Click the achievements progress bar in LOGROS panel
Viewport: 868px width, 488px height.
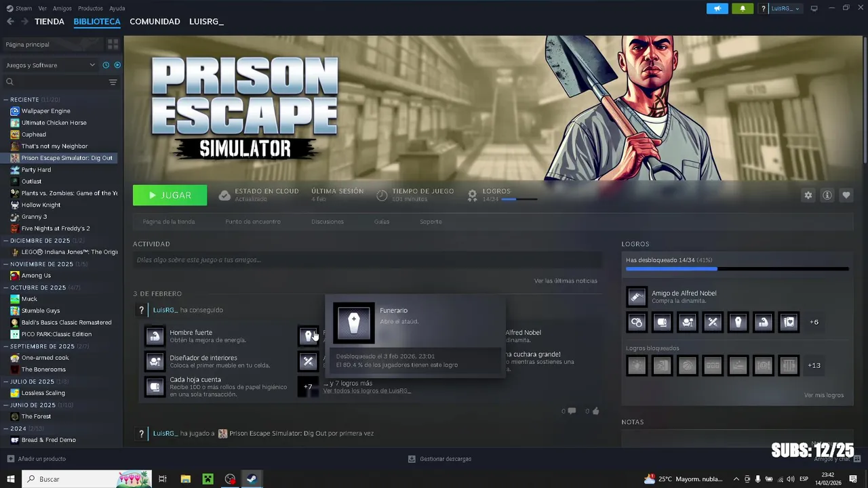pos(737,269)
